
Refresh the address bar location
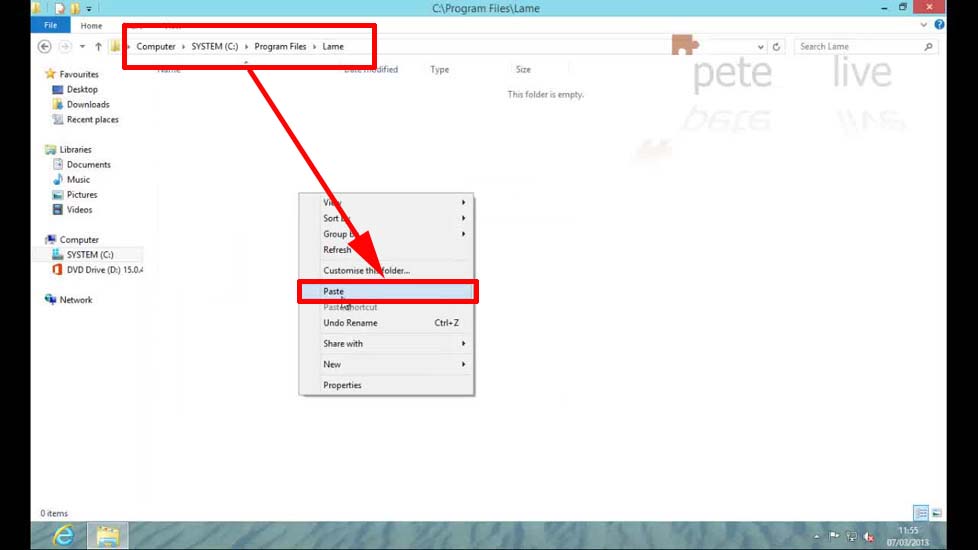point(776,47)
